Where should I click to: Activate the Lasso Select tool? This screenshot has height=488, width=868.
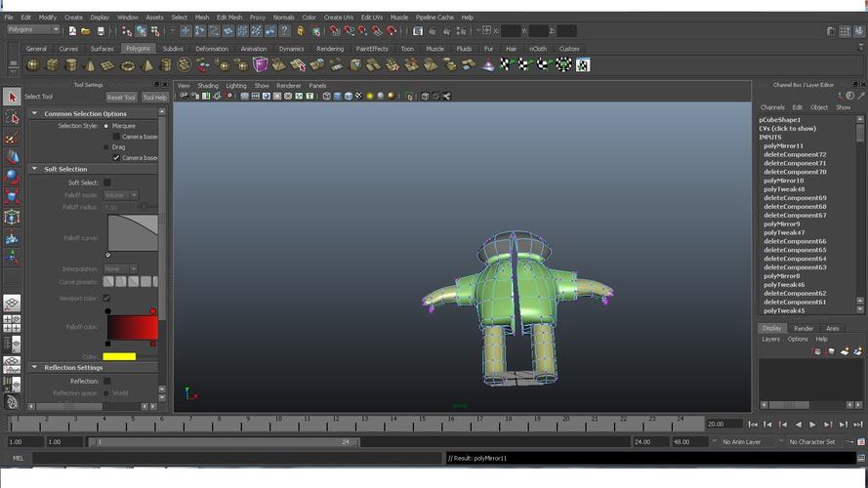(12, 117)
